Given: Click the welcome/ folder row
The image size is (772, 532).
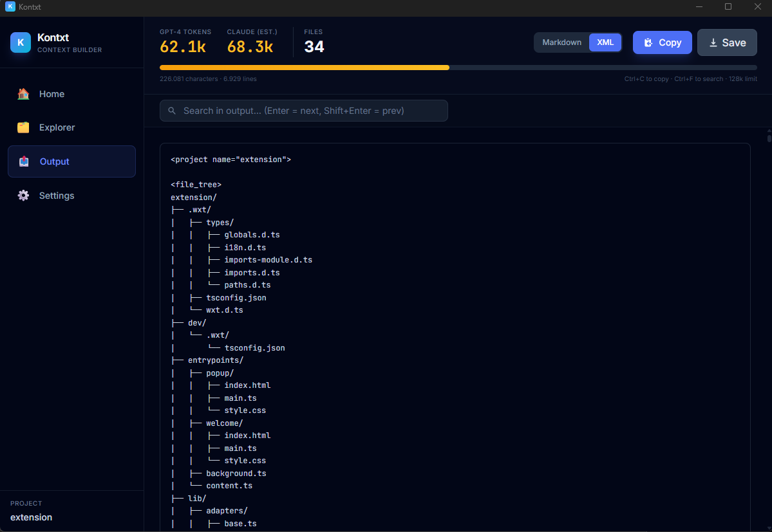Looking at the screenshot, I should [225, 423].
